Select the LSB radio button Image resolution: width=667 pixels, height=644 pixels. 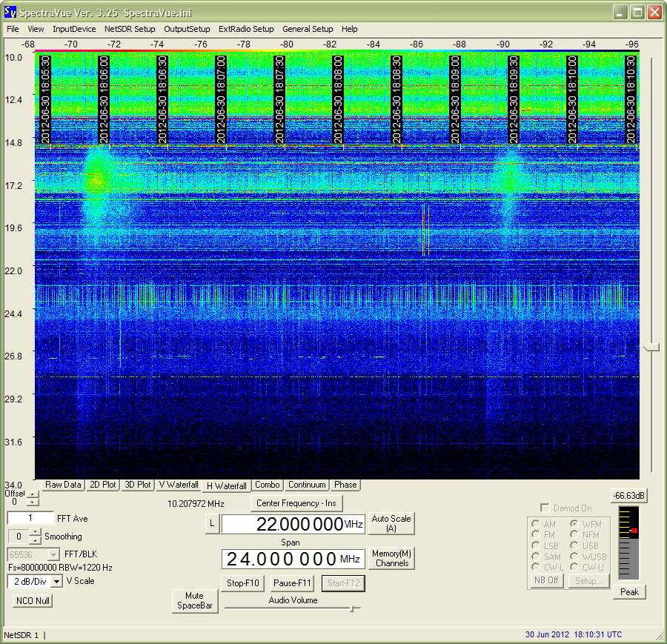[x=536, y=545]
